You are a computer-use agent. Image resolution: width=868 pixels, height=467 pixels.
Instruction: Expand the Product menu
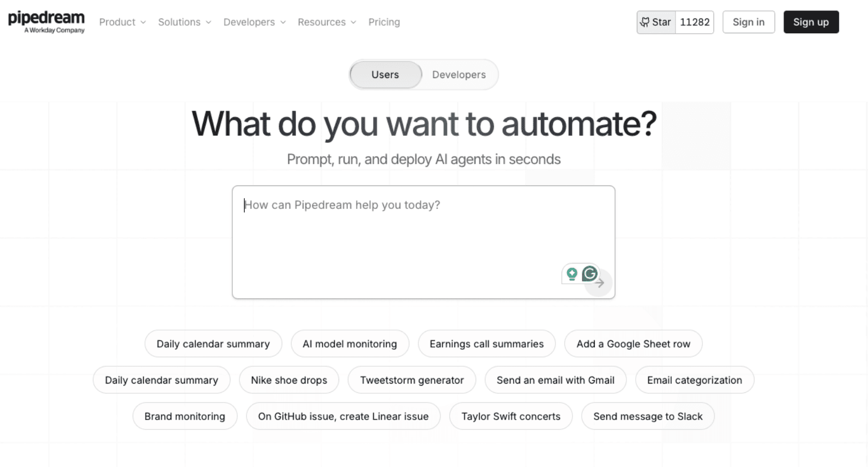[x=123, y=22]
